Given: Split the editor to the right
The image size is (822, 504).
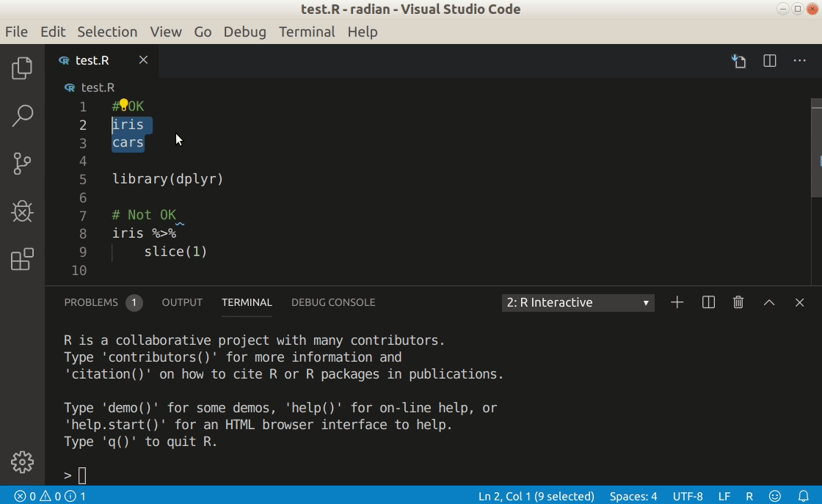Looking at the screenshot, I should coord(770,61).
